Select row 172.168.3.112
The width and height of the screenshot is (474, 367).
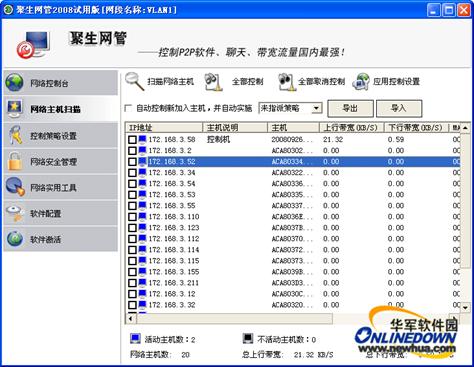[x=293, y=239]
